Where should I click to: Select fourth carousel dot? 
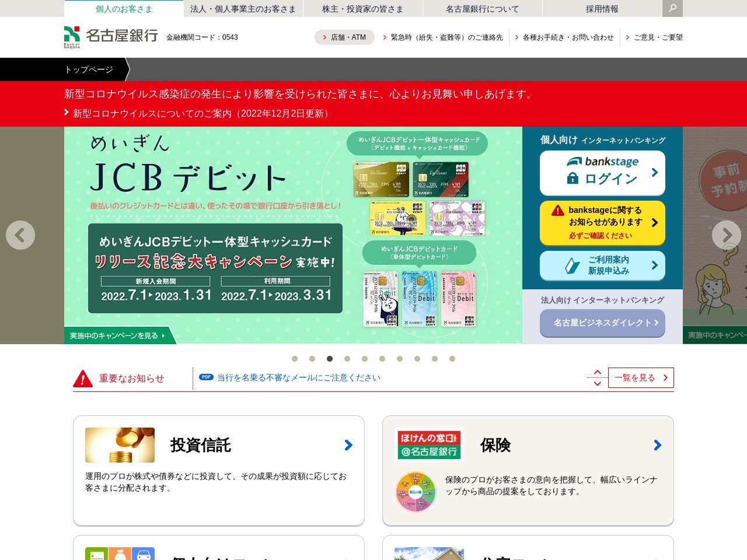pos(347,359)
